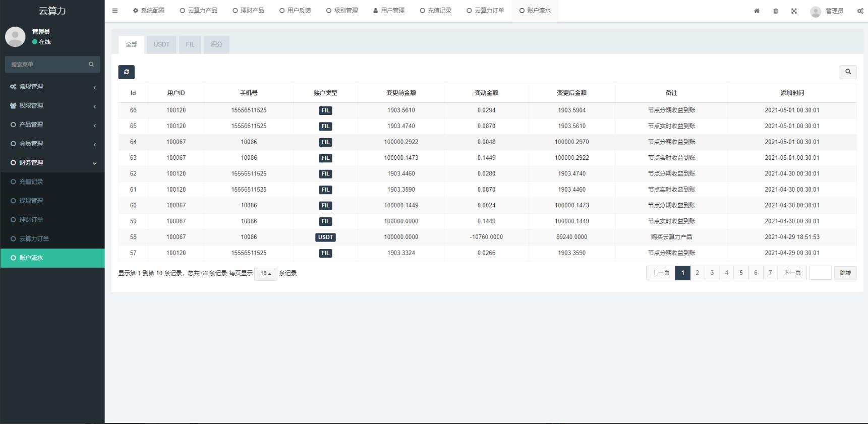Collapse the 财务管理 sidebar menu

click(52, 163)
